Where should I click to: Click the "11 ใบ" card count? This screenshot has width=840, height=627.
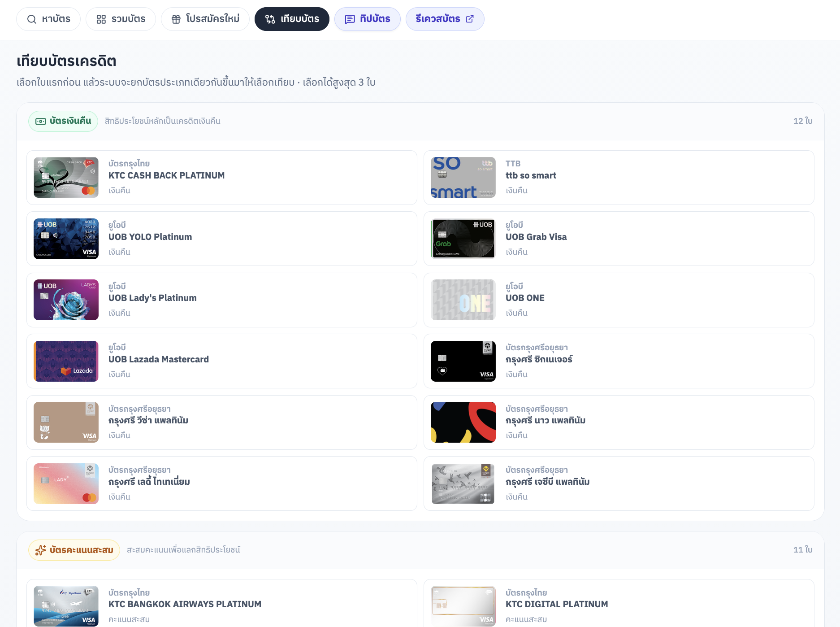pos(803,550)
